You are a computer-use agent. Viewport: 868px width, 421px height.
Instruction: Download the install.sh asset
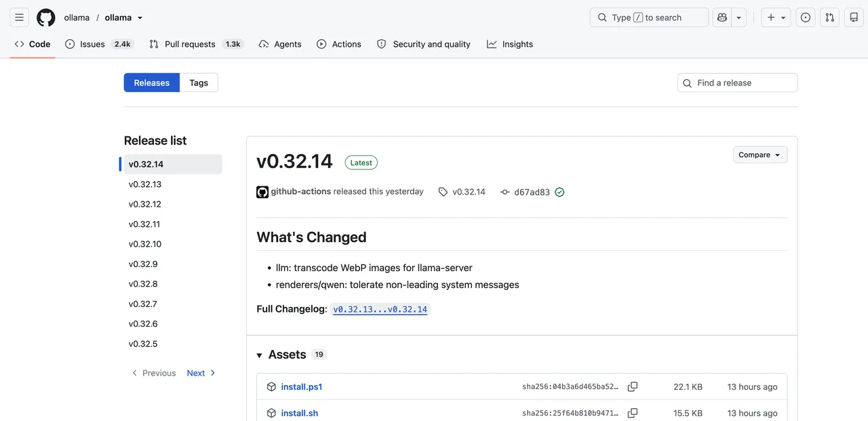(300, 413)
